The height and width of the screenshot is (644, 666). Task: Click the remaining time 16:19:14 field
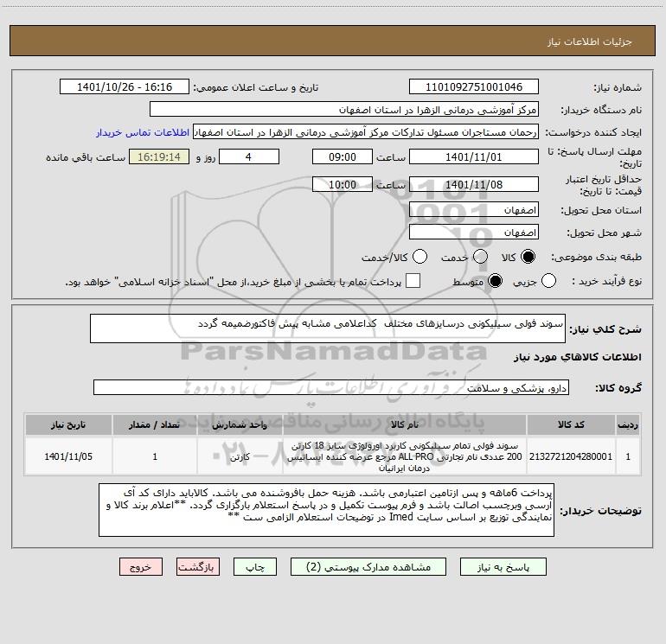point(159,156)
